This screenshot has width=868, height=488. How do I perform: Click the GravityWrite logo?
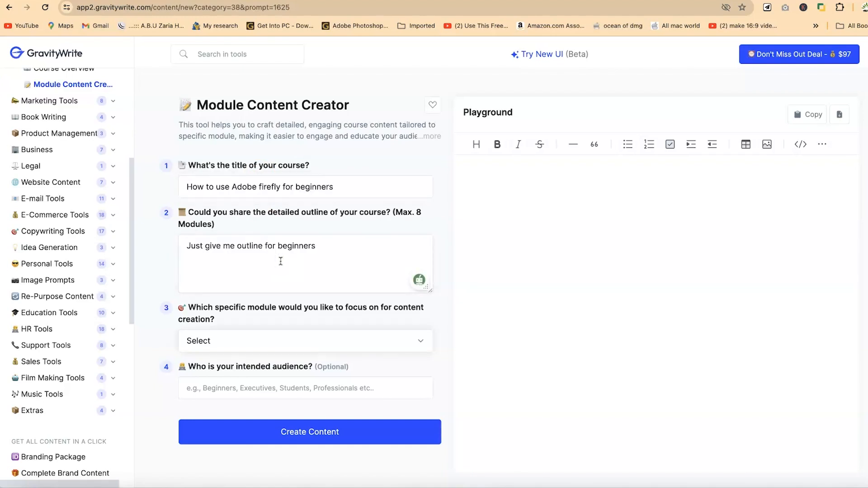coord(46,53)
